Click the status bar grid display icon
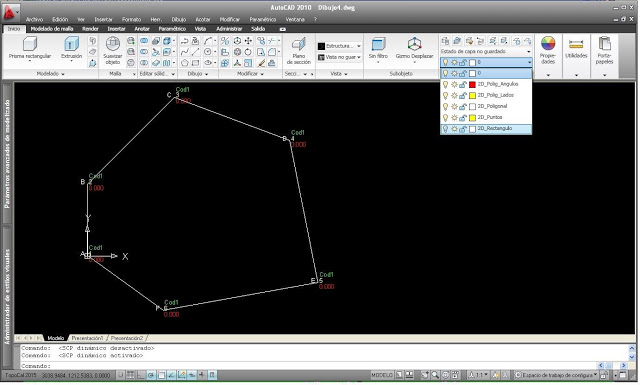Image resolution: width=640 pixels, height=385 pixels. click(x=131, y=375)
